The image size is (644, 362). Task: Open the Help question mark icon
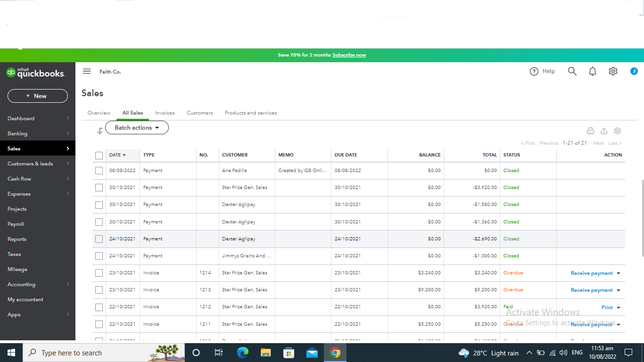[x=534, y=72]
